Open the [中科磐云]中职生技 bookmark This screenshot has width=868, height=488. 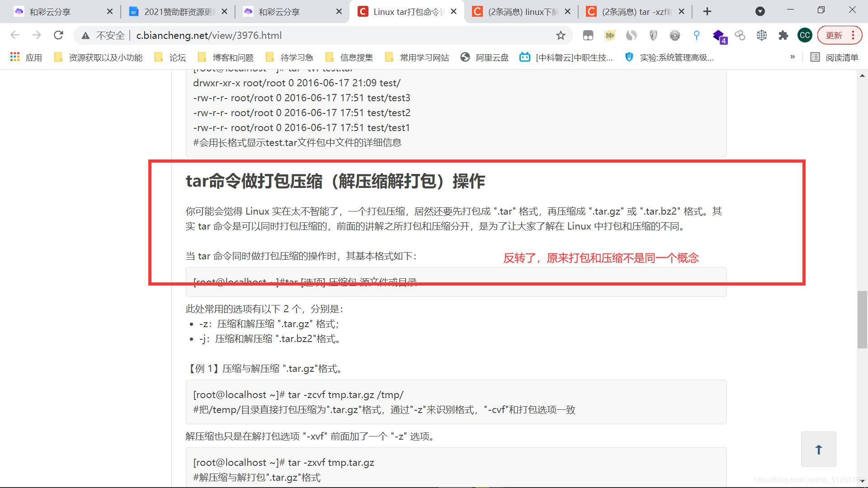[566, 57]
